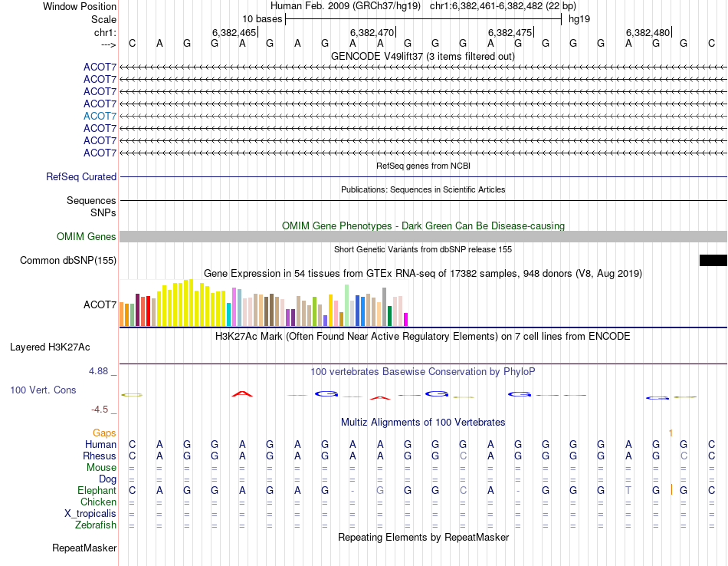Open Publications: Sequences in Scientific Articles title
Image resolution: width=728 pixels, height=566 pixels.
coord(423,189)
